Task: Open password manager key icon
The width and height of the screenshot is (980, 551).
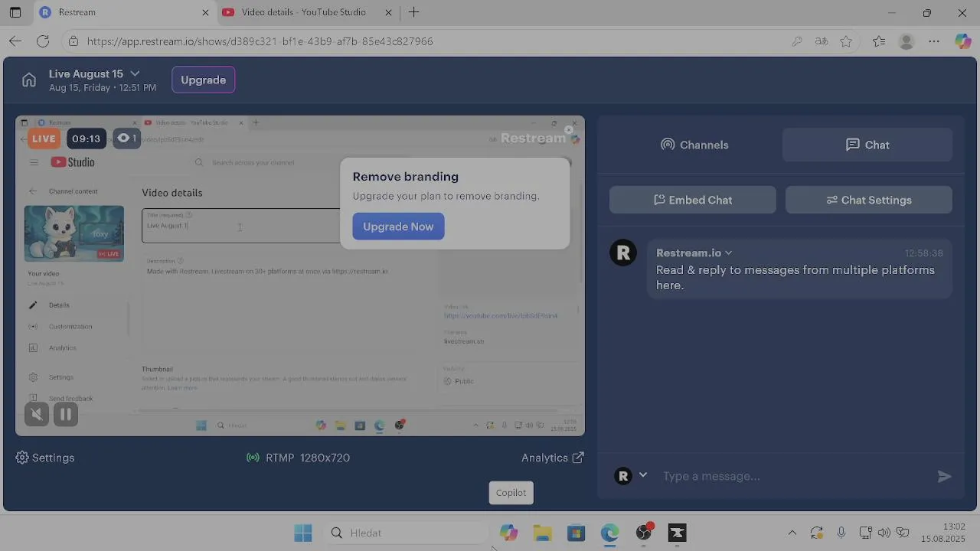Action: (797, 41)
